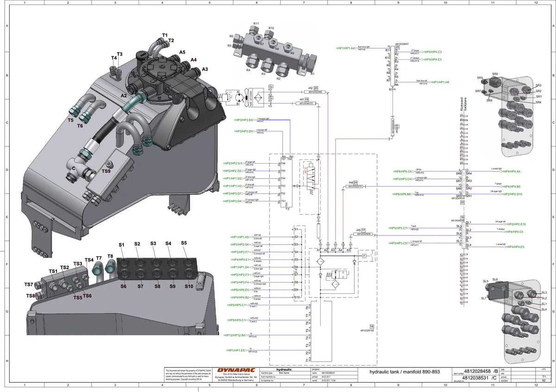556x392 pixels.
Task: Open the =HP4/HP4.C3 cross-reference
Action: click(432, 52)
